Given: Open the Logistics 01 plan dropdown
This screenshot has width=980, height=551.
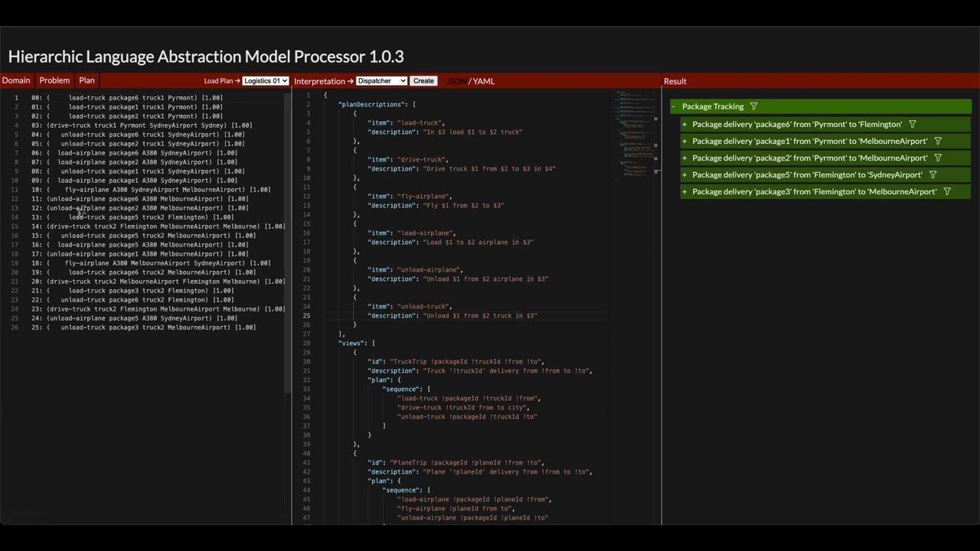Looking at the screenshot, I should pyautogui.click(x=266, y=81).
